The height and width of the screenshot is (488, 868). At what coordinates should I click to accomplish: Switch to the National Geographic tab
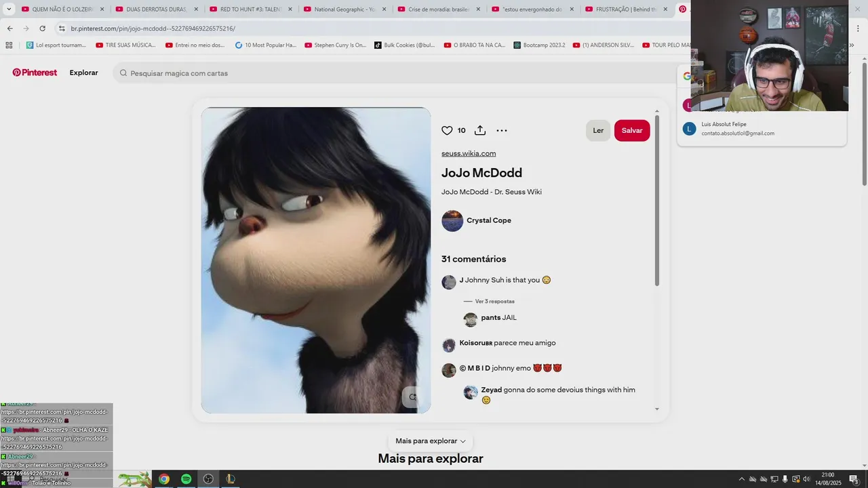click(x=344, y=9)
